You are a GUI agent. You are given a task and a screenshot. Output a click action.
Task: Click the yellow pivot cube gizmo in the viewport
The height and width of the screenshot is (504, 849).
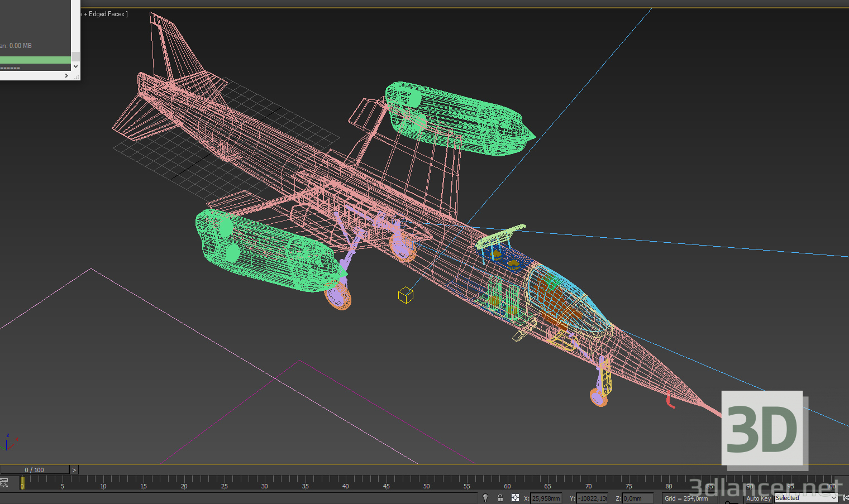[x=406, y=295]
